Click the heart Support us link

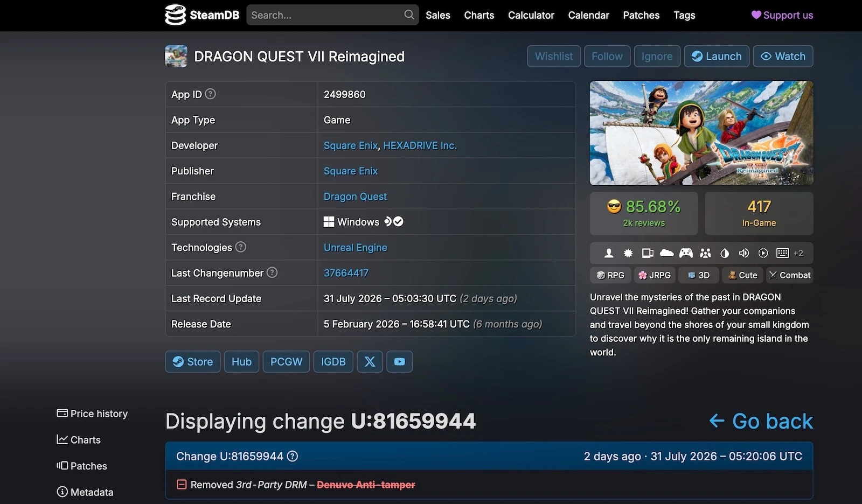(782, 15)
